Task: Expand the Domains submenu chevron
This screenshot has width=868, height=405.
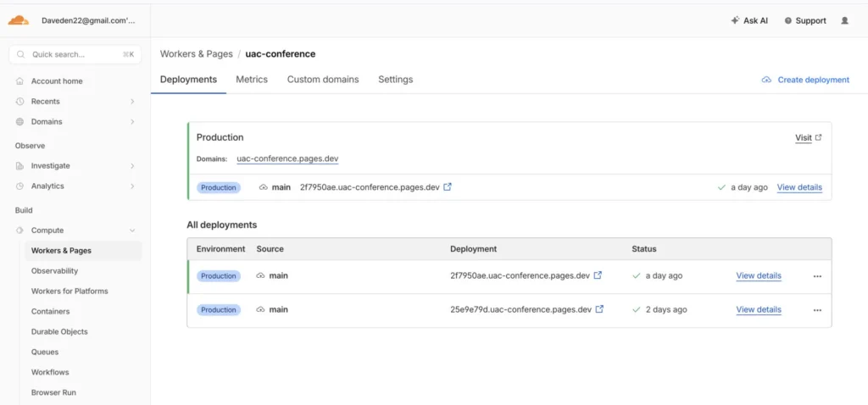Action: pyautogui.click(x=132, y=122)
